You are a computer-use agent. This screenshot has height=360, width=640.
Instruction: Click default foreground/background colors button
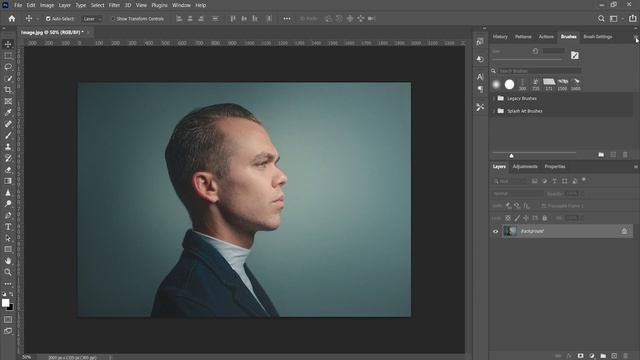point(4,294)
